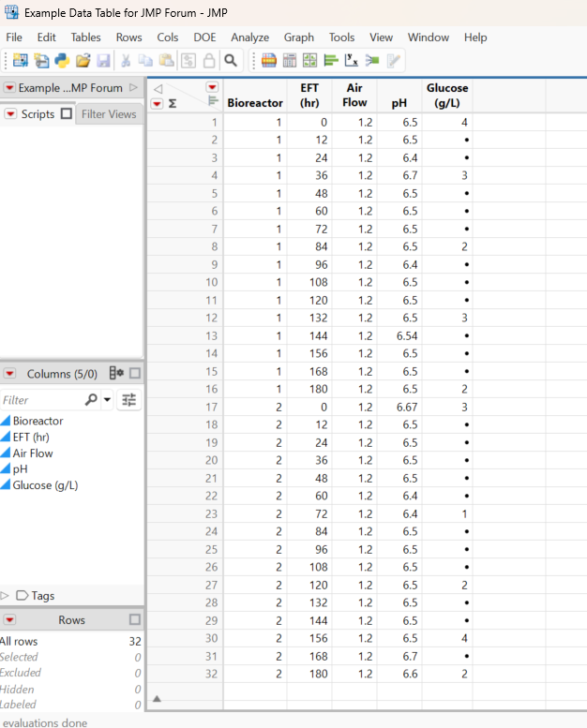Toggle the Columns panel square checkbox
This screenshot has height=728, width=587.
[135, 373]
